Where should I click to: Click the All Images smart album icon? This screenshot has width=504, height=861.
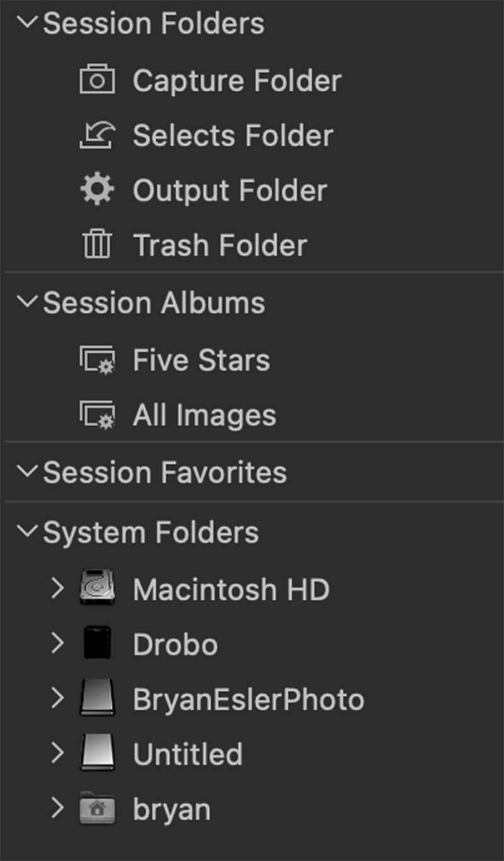click(97, 415)
